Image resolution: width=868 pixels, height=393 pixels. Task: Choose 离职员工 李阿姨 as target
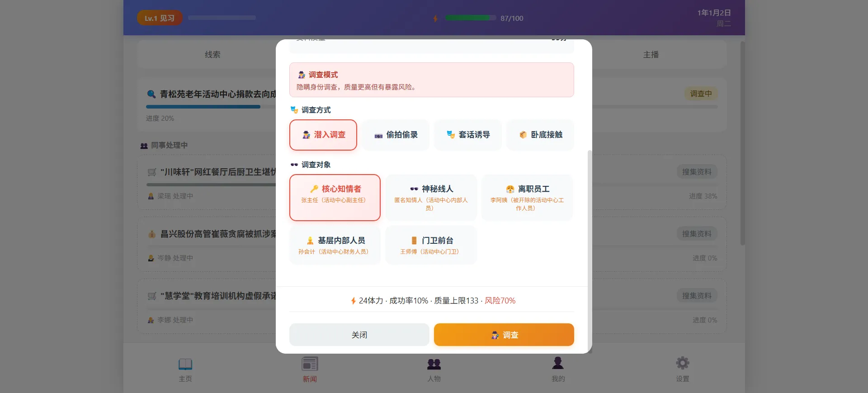click(527, 198)
